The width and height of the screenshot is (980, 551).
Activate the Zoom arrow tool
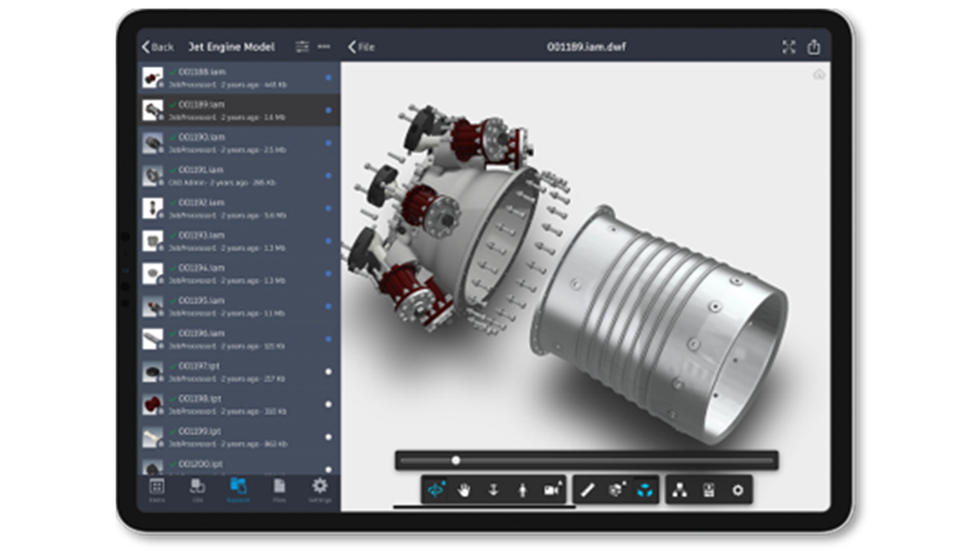[x=493, y=491]
